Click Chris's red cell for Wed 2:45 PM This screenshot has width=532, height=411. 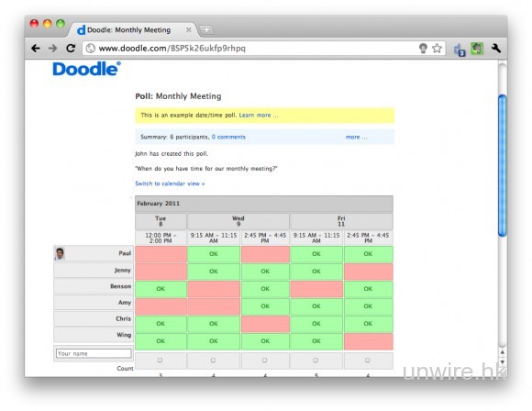click(265, 324)
